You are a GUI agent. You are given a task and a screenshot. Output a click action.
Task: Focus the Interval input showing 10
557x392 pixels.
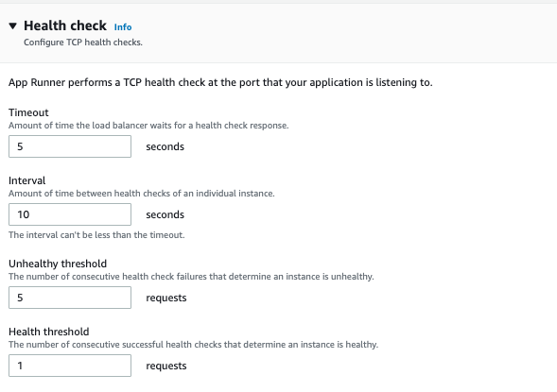[x=70, y=214]
